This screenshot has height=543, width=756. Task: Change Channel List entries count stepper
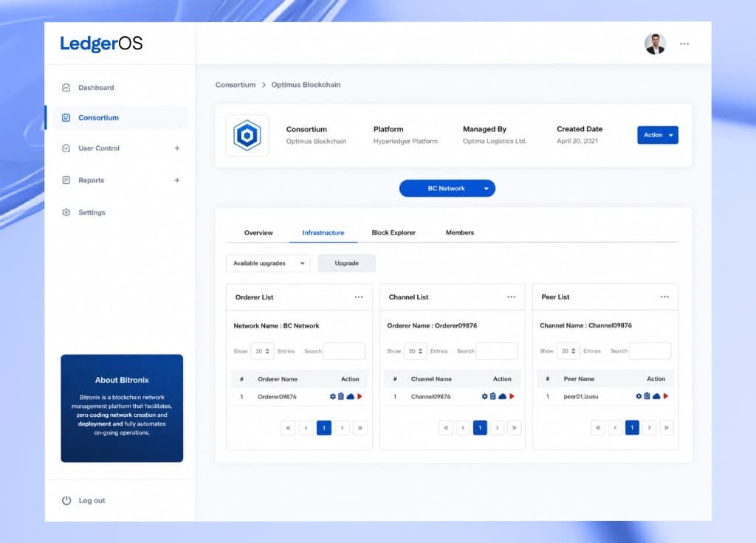pos(415,351)
